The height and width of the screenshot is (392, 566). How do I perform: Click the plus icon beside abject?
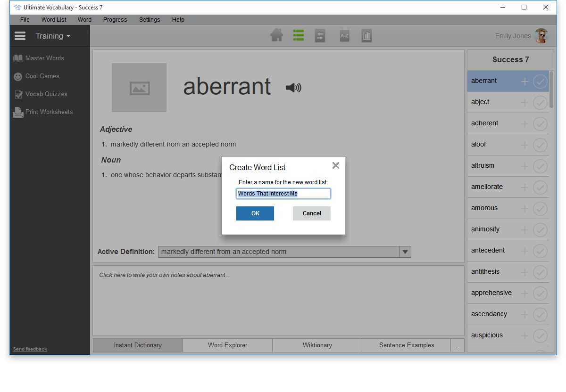[524, 103]
